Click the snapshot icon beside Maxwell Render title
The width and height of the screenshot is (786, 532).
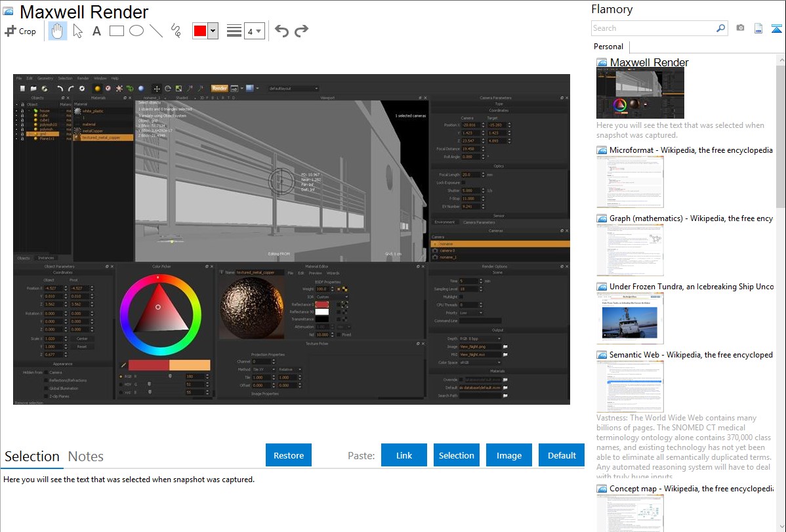click(8, 11)
